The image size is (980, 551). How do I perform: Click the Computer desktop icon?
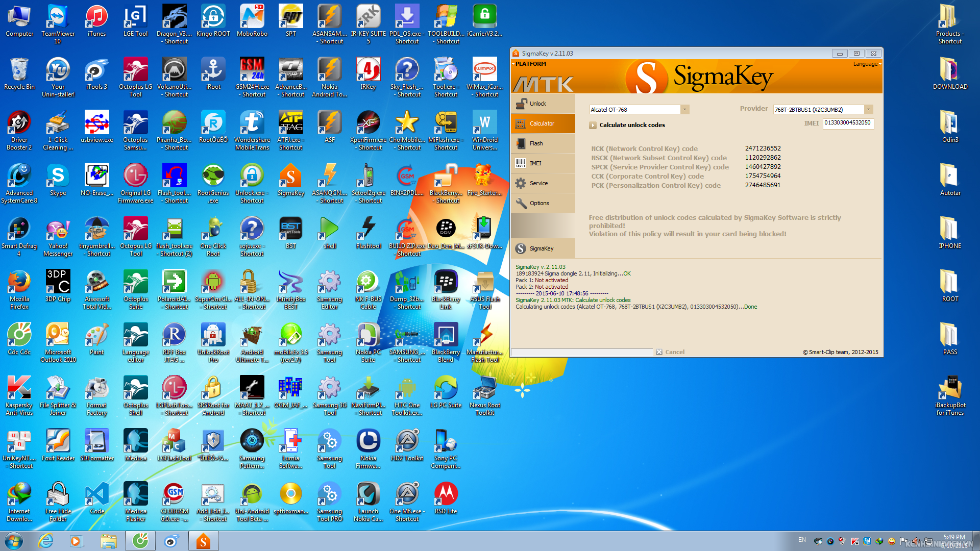(x=19, y=21)
